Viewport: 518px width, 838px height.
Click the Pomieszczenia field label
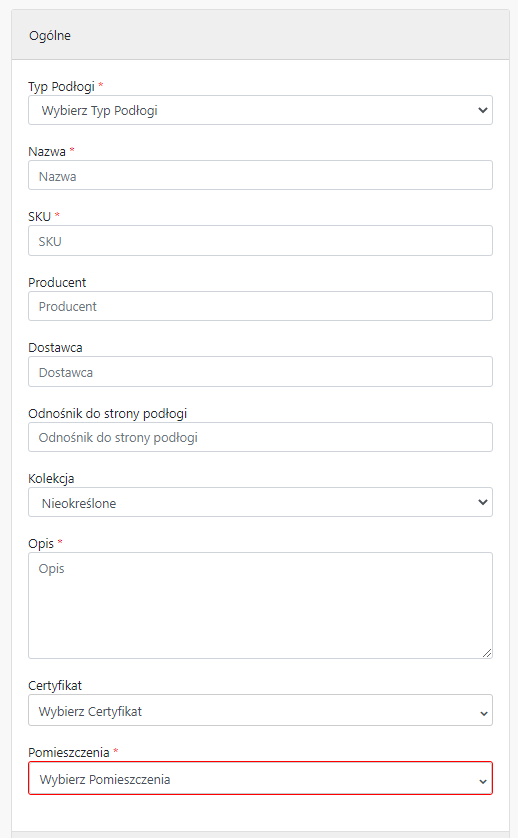pyautogui.click(x=69, y=752)
